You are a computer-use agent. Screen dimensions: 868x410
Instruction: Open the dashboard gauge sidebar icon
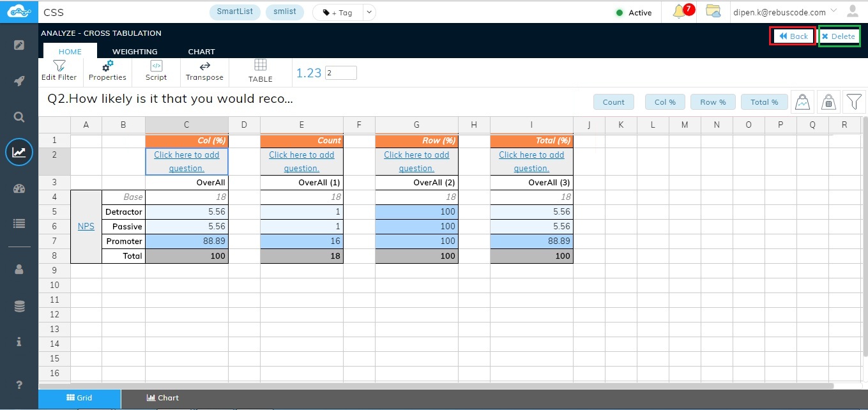[x=19, y=188]
